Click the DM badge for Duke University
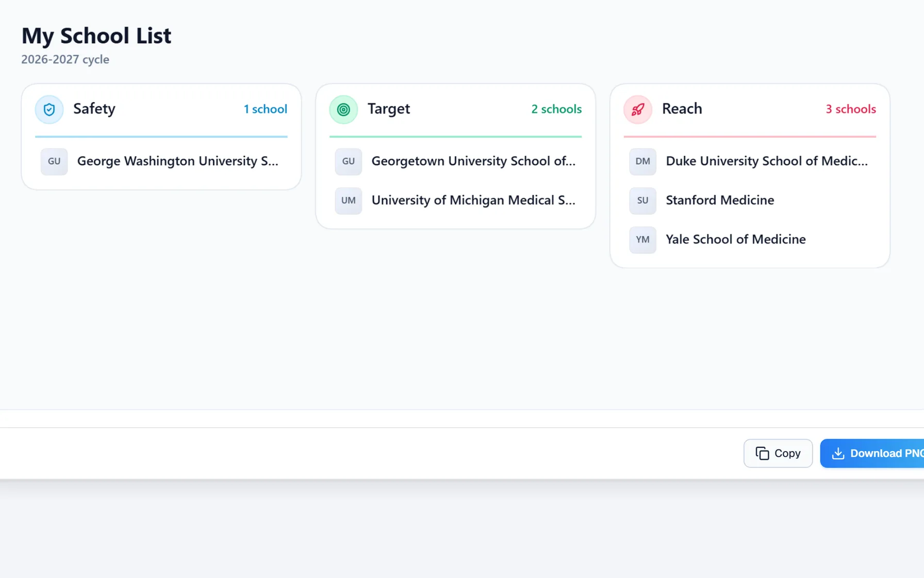This screenshot has height=578, width=924. coord(643,162)
